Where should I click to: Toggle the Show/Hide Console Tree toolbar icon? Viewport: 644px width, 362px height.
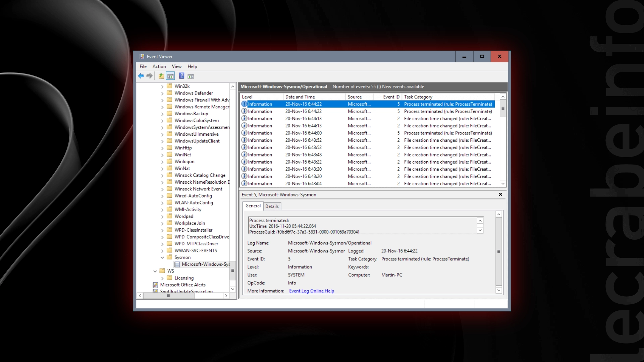(x=170, y=76)
